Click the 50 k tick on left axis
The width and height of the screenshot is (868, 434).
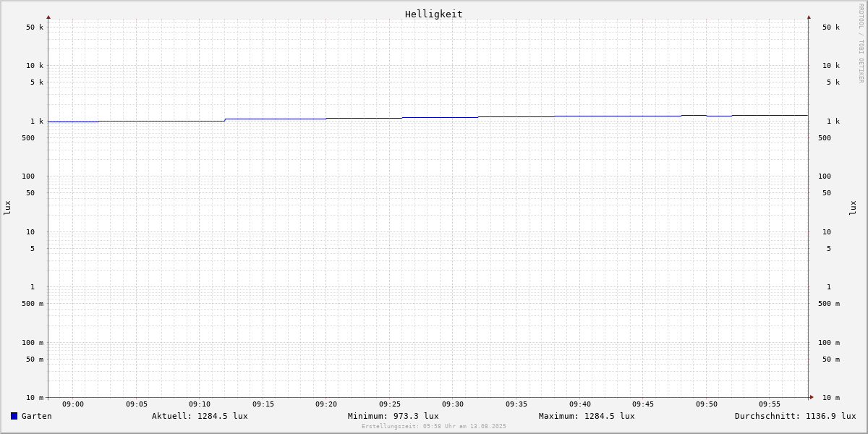pos(35,27)
